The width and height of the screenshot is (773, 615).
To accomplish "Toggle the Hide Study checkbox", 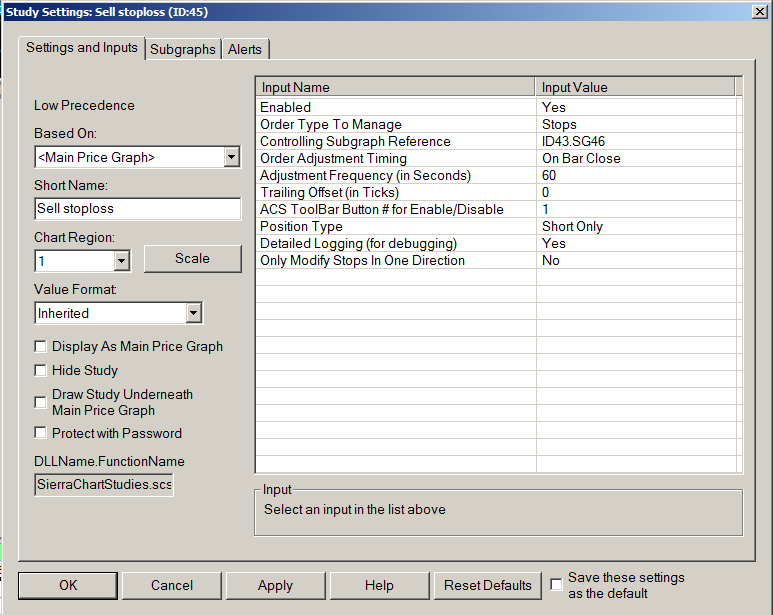I will pyautogui.click(x=40, y=370).
